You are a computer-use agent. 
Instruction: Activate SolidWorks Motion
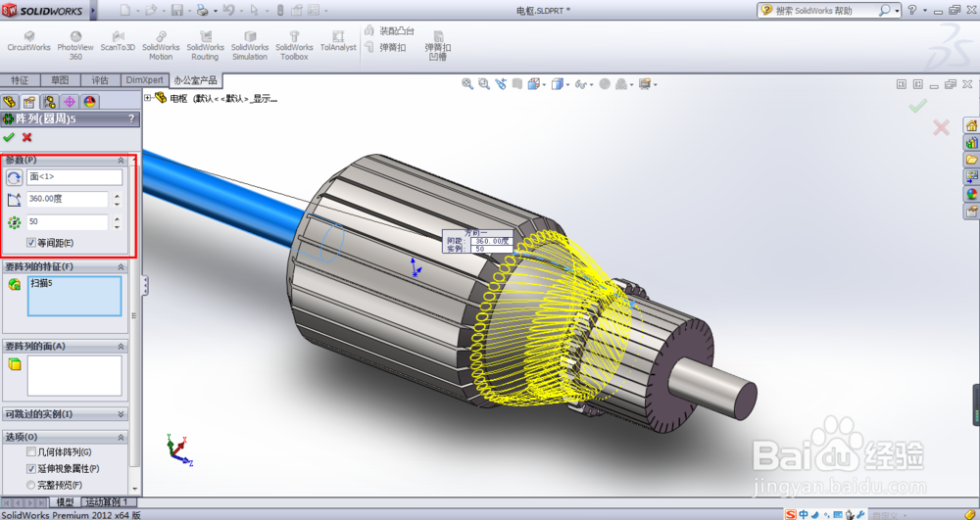click(161, 46)
